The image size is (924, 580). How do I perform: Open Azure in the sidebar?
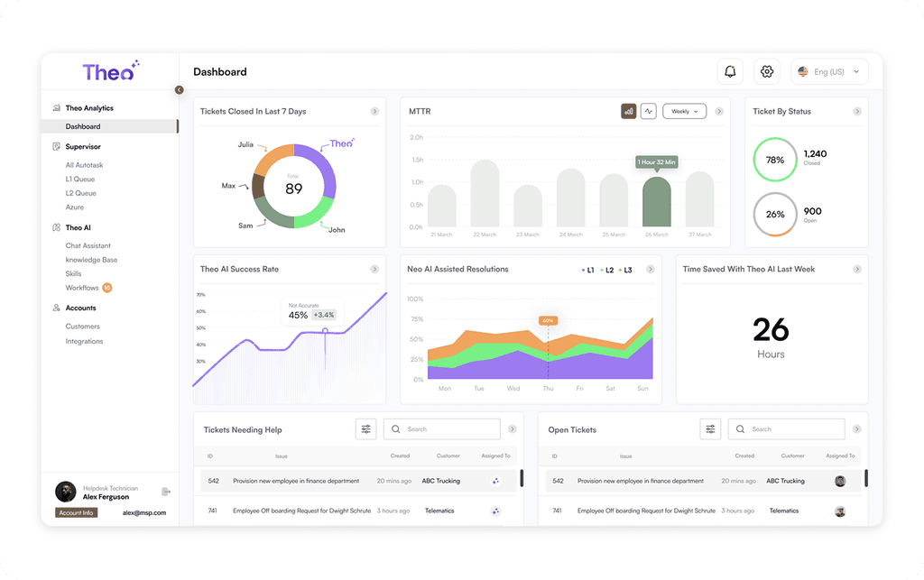(x=75, y=207)
